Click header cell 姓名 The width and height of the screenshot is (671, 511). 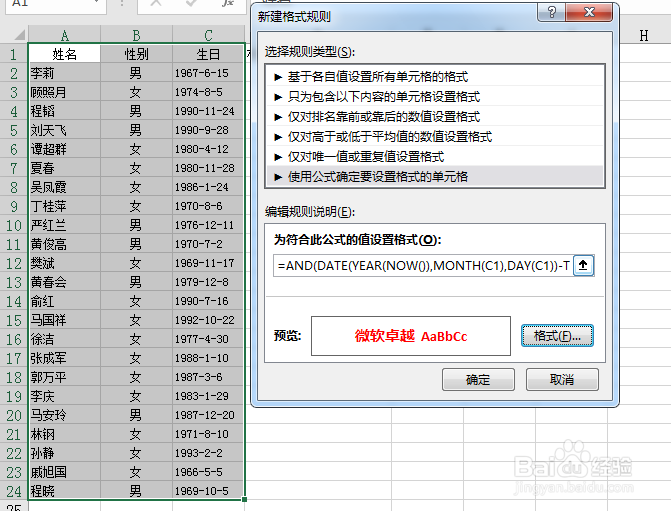pos(64,54)
